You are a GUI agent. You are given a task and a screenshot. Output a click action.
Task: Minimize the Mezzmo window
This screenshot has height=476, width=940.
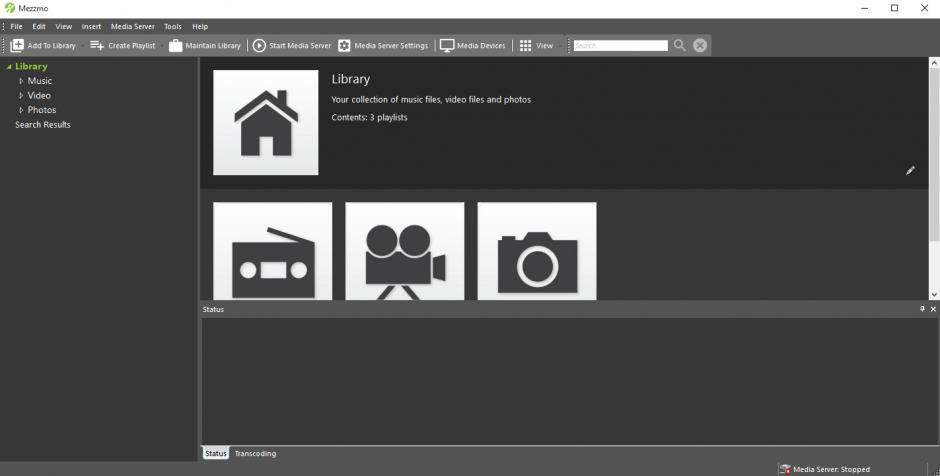click(865, 8)
